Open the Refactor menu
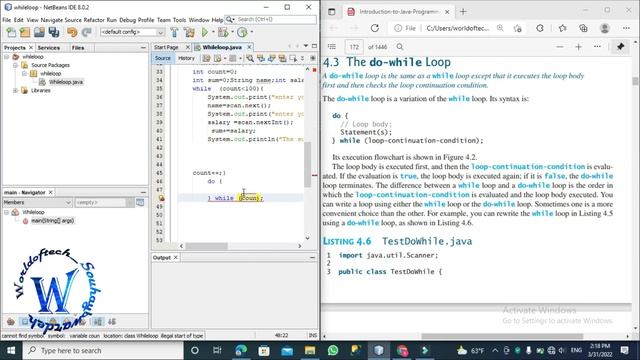 [x=94, y=20]
